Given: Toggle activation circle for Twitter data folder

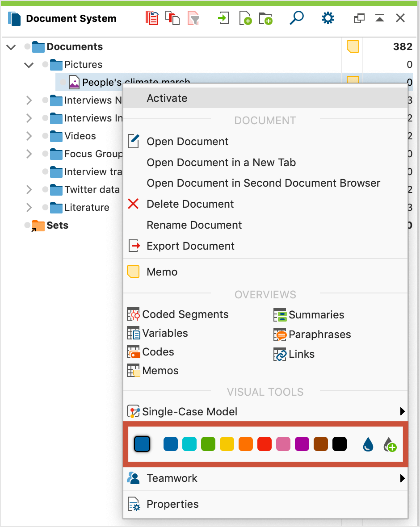Looking at the screenshot, I should pos(45,189).
